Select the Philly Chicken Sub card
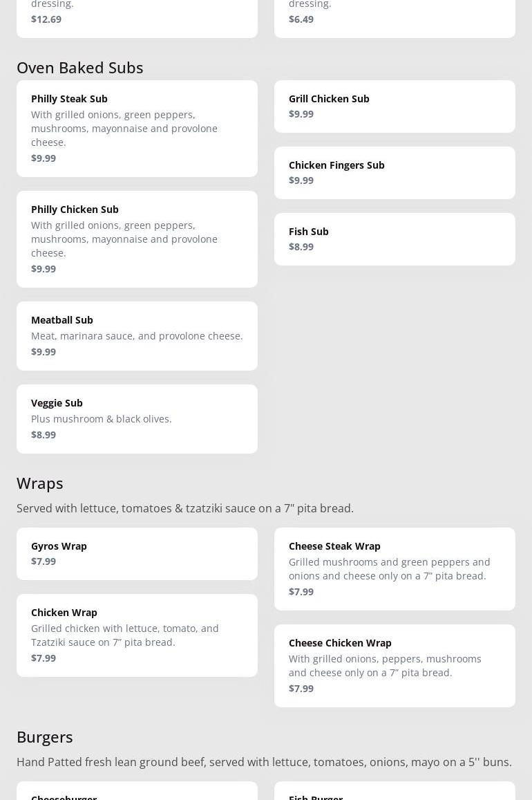532x800 pixels. coord(137,239)
